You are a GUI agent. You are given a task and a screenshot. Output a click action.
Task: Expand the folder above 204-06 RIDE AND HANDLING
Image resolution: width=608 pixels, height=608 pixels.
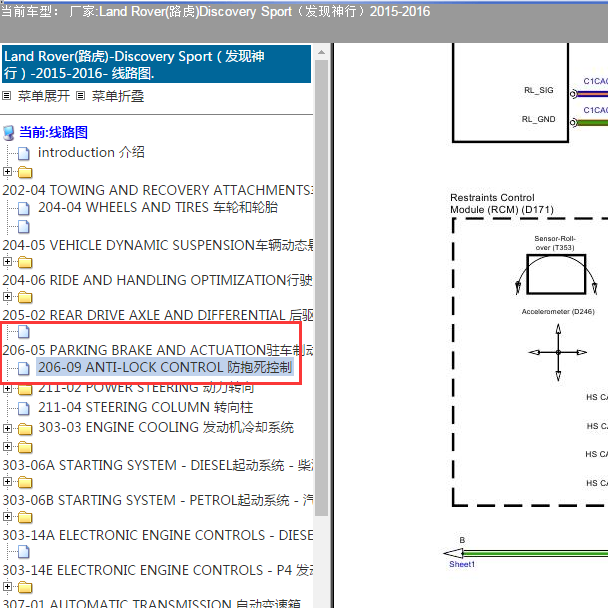click(7, 261)
